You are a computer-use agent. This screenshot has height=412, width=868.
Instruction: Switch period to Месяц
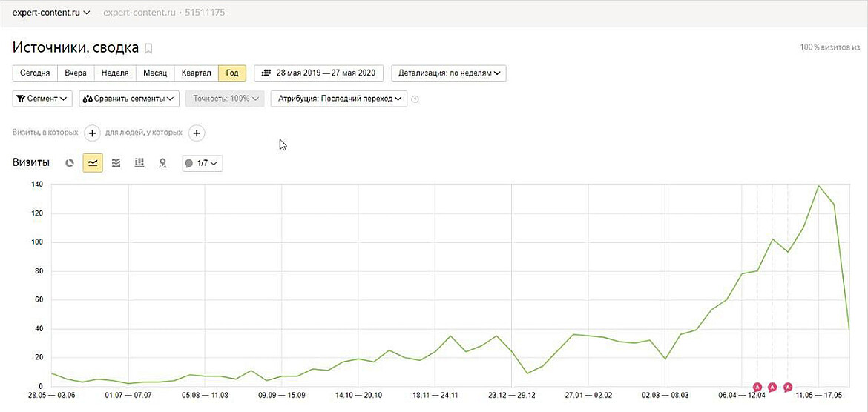(x=154, y=73)
